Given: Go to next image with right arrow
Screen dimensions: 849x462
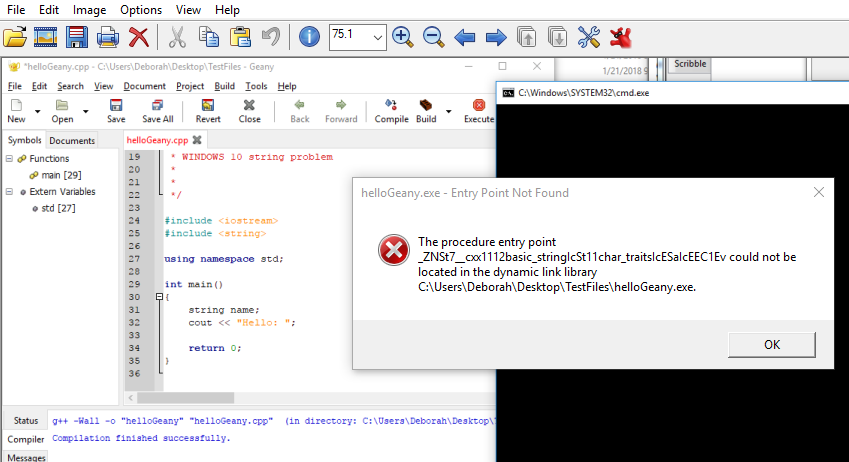Looking at the screenshot, I should click(x=495, y=37).
